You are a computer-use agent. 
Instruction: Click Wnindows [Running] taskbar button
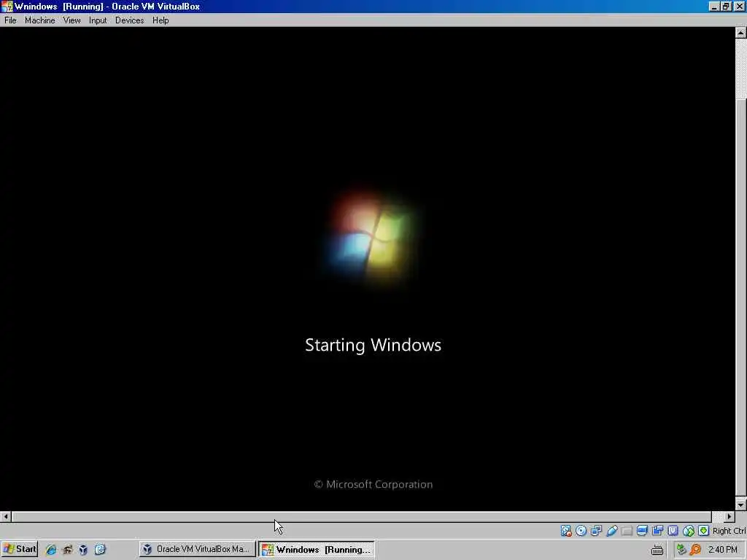click(317, 549)
